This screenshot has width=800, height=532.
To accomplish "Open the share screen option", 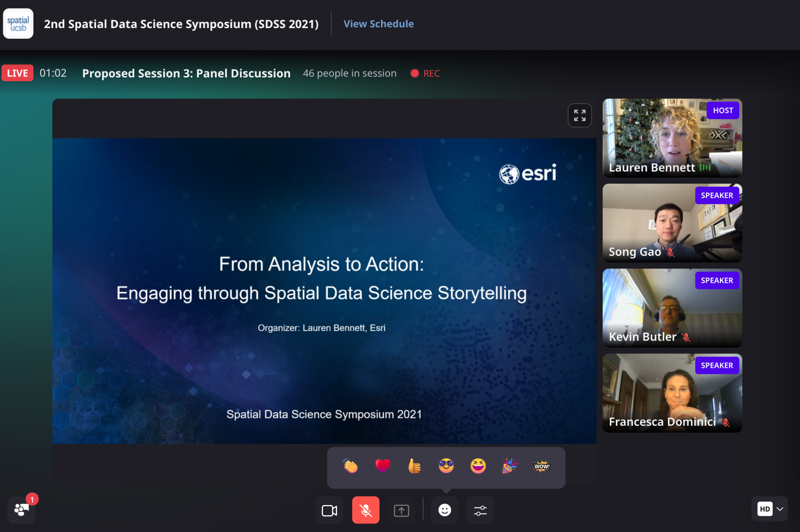I will point(401,510).
